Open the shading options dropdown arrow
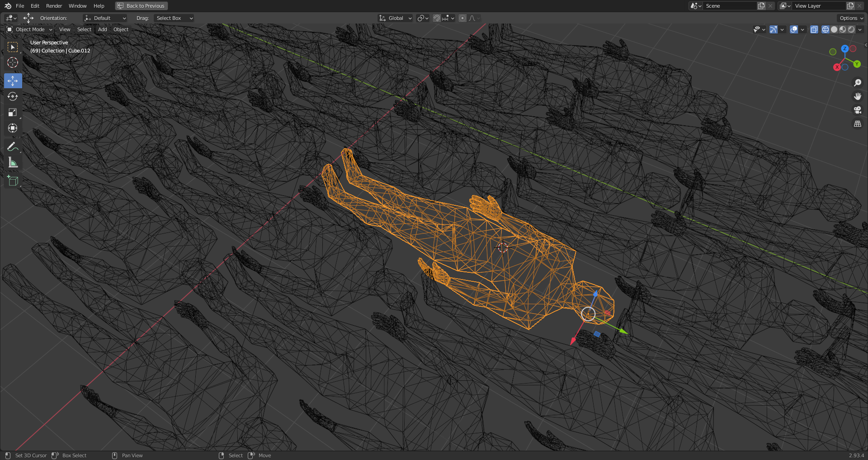 point(860,29)
